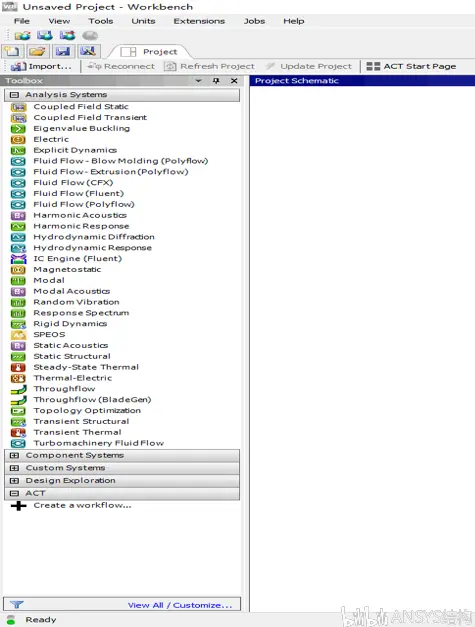Viewport: 475px width, 627px height.
Task: Select the SPEOS icon
Action: click(x=18, y=335)
